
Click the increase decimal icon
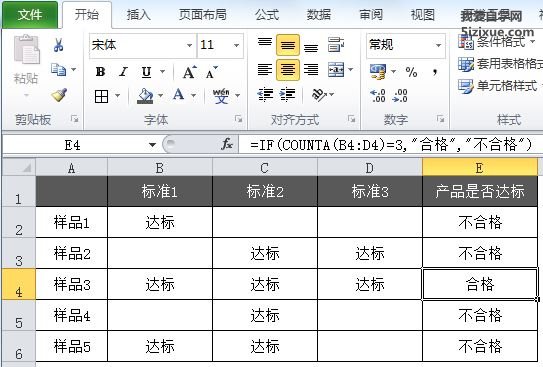(x=378, y=95)
